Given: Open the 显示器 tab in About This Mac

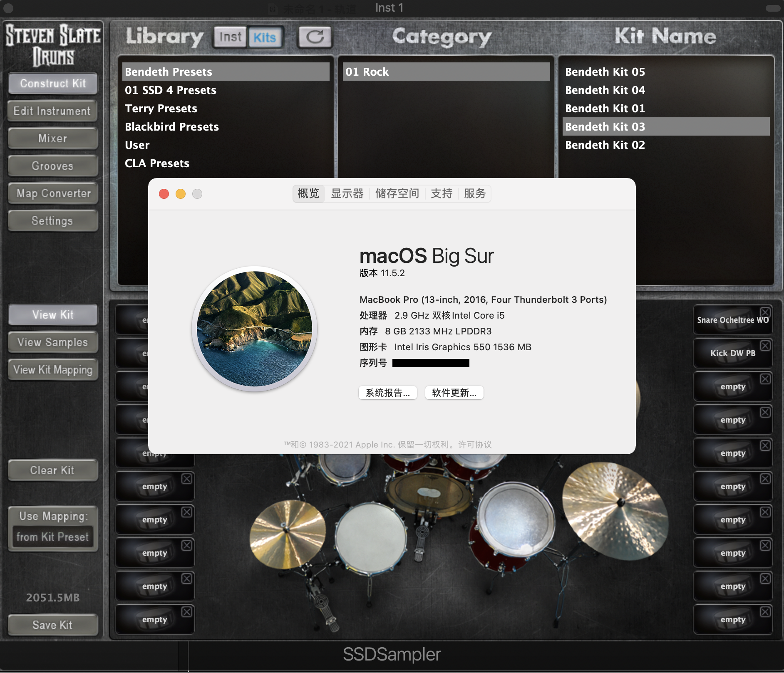Looking at the screenshot, I should (x=347, y=193).
